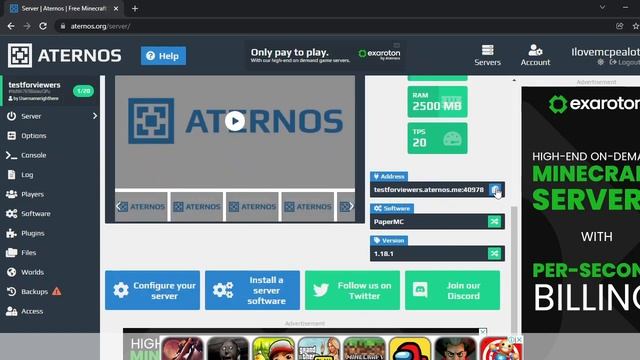
Task: Select the testforviewers server entry
Action: point(50,91)
